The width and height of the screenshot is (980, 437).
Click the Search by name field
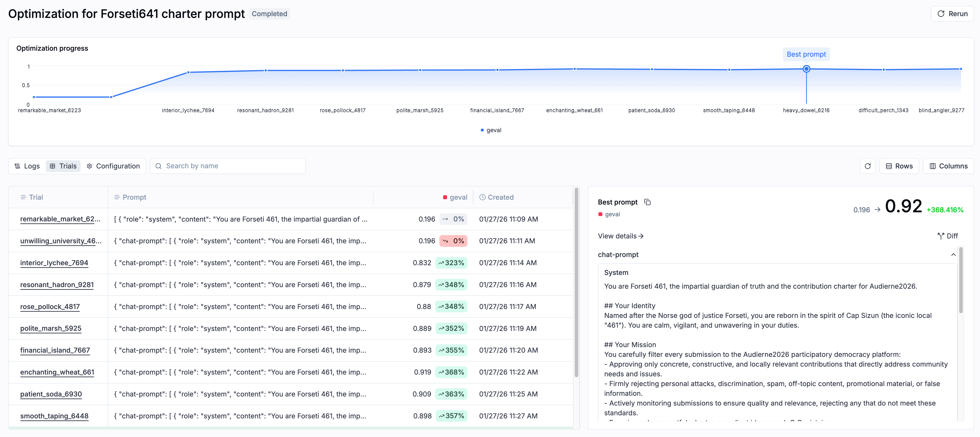[x=228, y=166]
